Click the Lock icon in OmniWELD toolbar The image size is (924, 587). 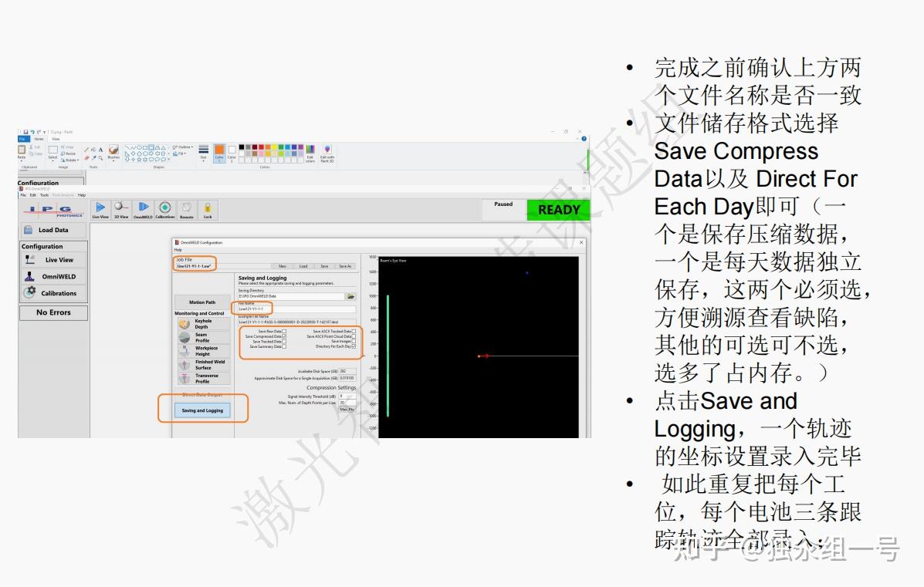[x=207, y=208]
